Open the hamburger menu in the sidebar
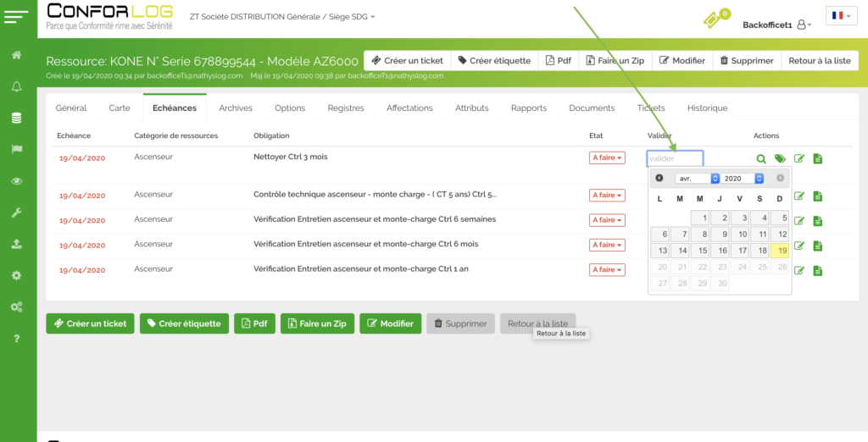 [16, 16]
